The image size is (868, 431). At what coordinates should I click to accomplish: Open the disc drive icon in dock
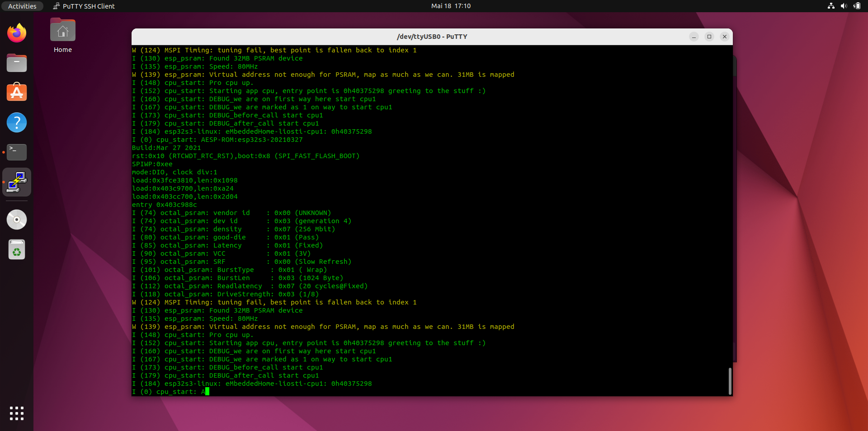17,220
